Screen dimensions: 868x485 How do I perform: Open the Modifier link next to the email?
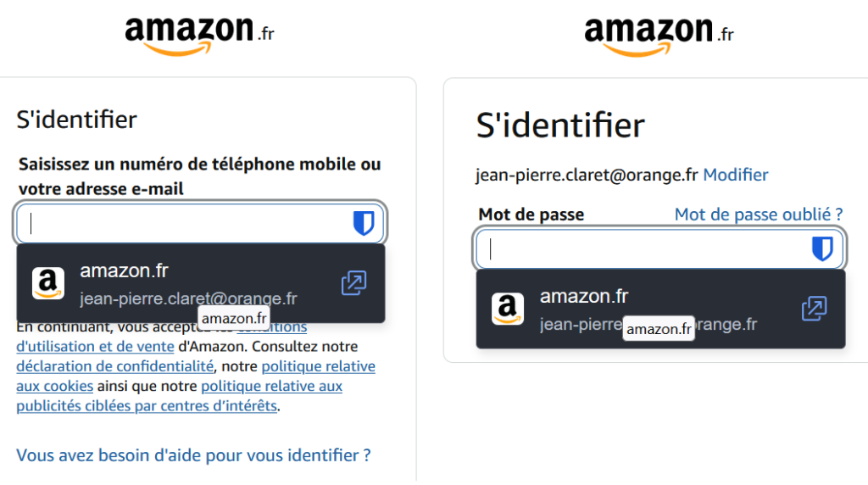tap(736, 176)
